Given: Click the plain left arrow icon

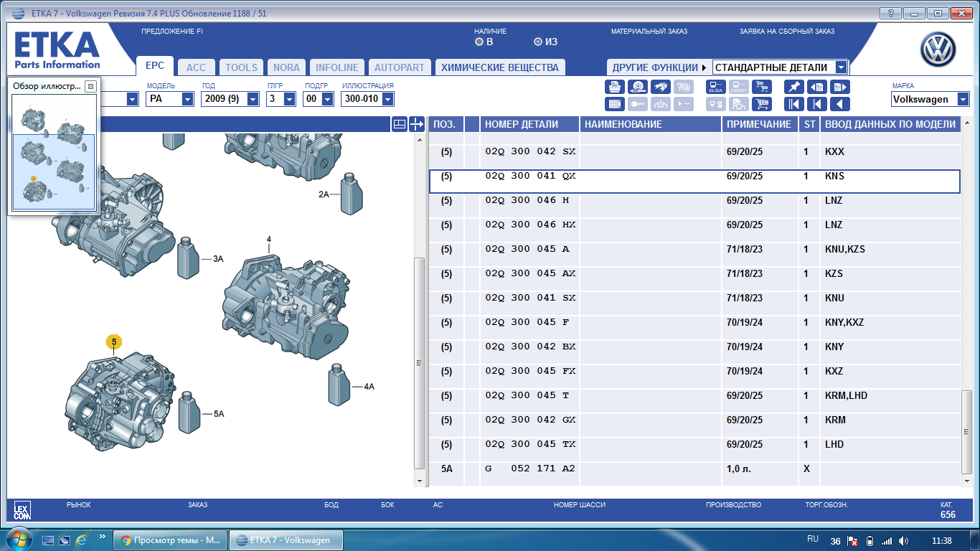Looking at the screenshot, I should pyautogui.click(x=839, y=104).
